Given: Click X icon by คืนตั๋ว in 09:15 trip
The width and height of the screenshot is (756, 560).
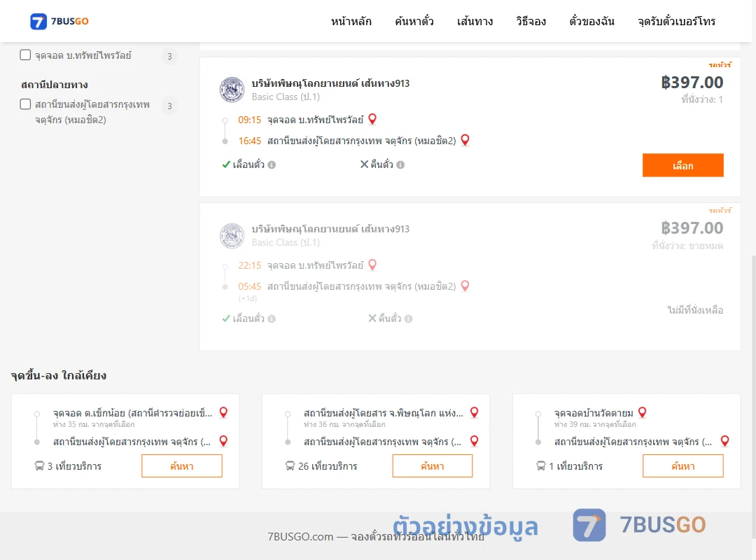Looking at the screenshot, I should pos(365,164).
